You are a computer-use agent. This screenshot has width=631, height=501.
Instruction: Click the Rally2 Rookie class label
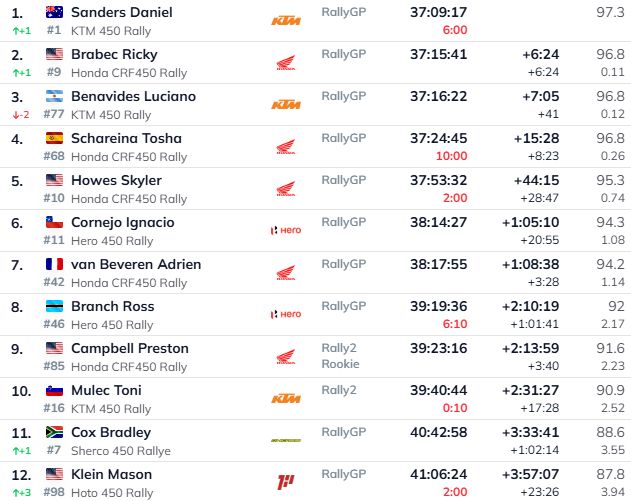[339, 356]
